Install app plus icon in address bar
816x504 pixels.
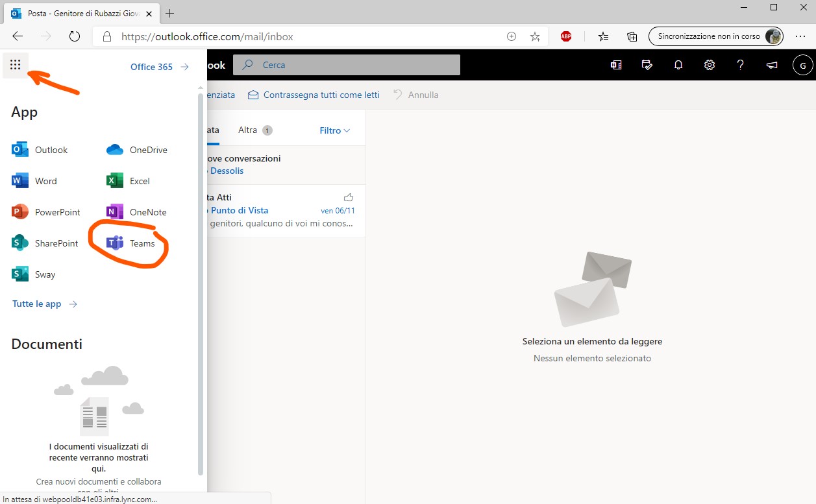click(512, 37)
